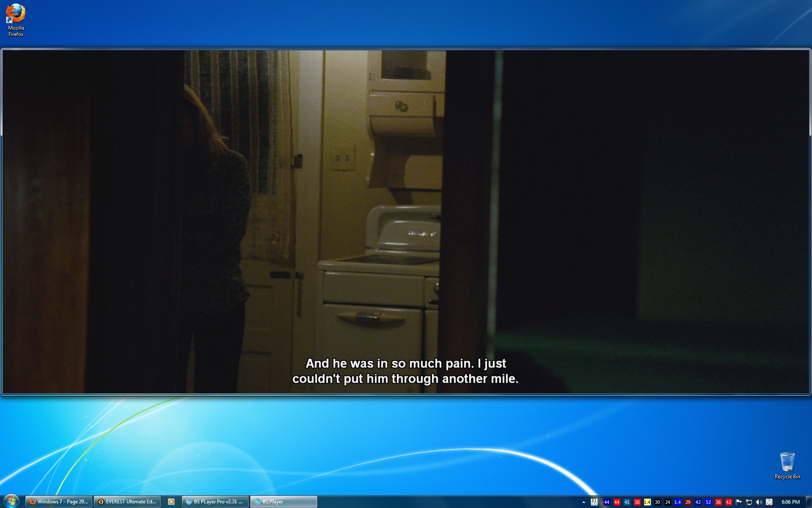Screen dimensions: 812x508
Task: Click the red 36 sensor tray icon
Action: (x=718, y=502)
